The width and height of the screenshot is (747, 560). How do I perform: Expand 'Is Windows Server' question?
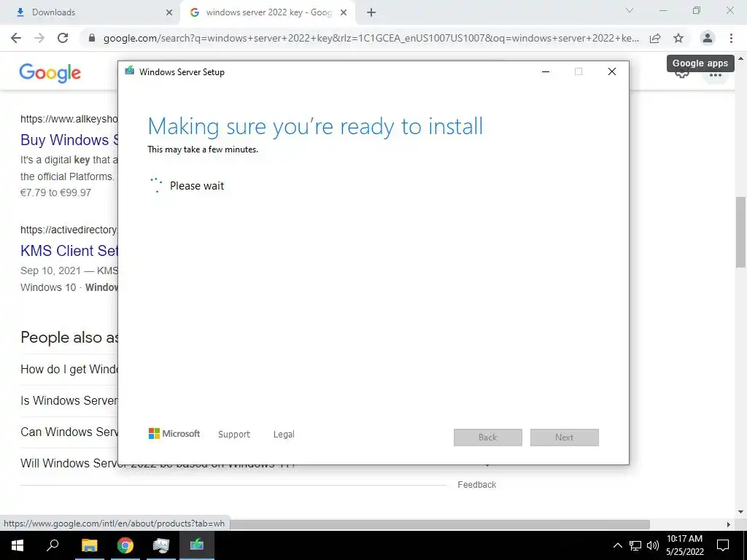[69, 400]
